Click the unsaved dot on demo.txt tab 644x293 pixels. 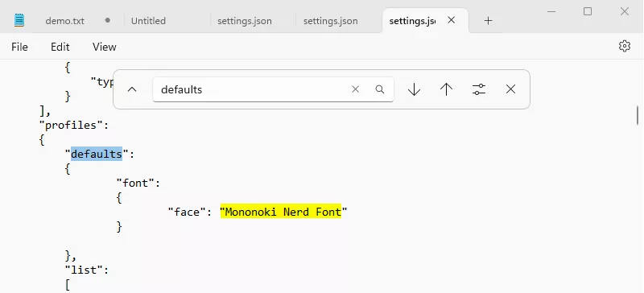click(x=108, y=20)
